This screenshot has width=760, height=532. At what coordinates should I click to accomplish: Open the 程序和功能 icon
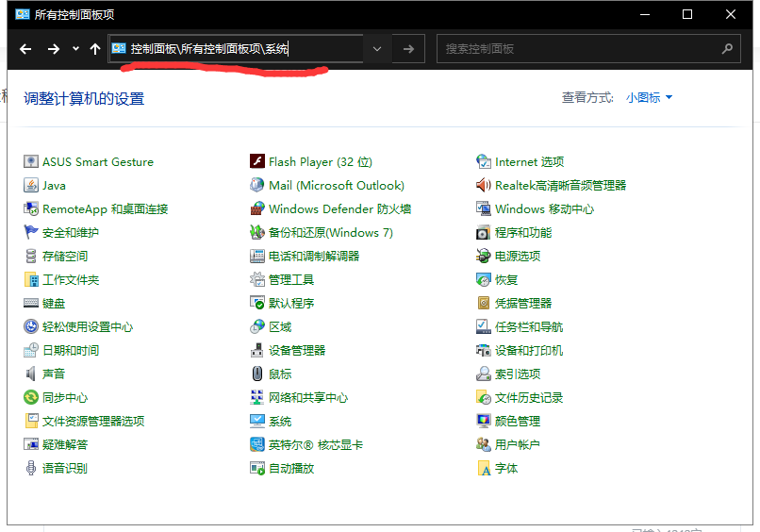pos(484,232)
